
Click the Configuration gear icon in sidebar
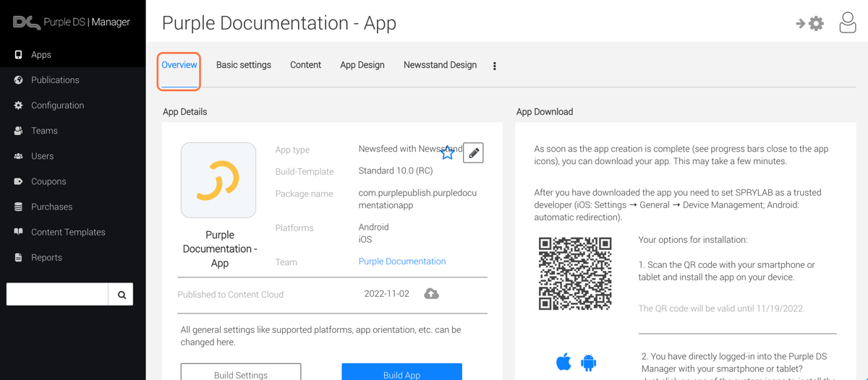tap(18, 105)
